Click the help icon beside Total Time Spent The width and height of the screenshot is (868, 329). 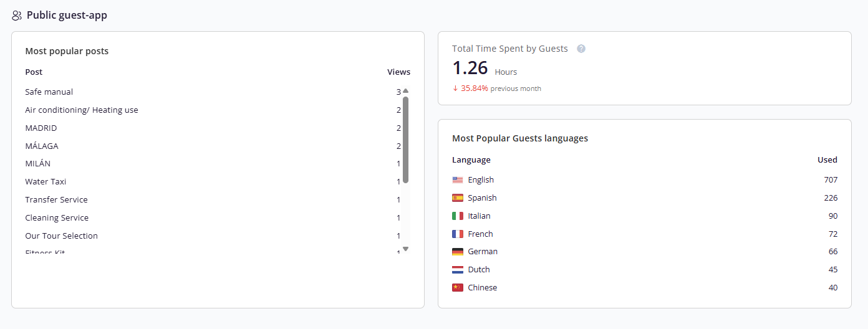click(x=581, y=49)
